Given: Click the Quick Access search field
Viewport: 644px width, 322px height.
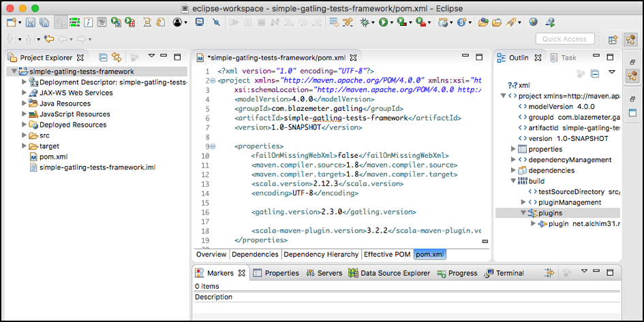Looking at the screenshot, I should coord(565,39).
